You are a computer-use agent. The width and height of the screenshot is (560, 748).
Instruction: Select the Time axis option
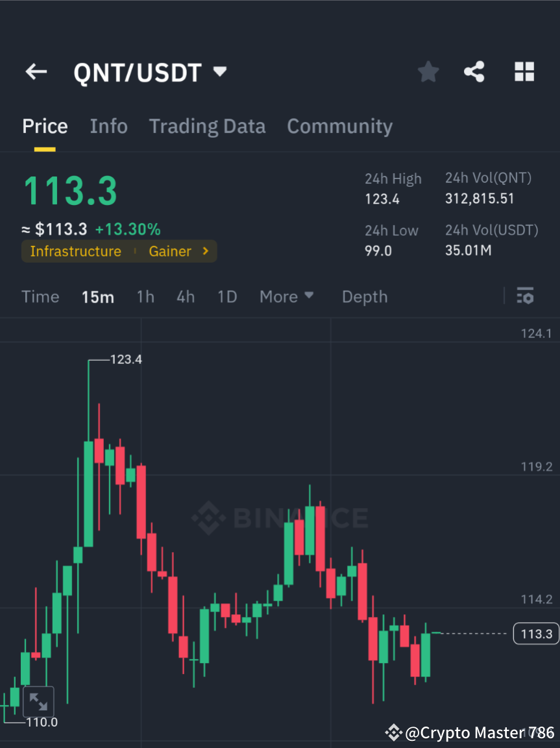(x=40, y=296)
